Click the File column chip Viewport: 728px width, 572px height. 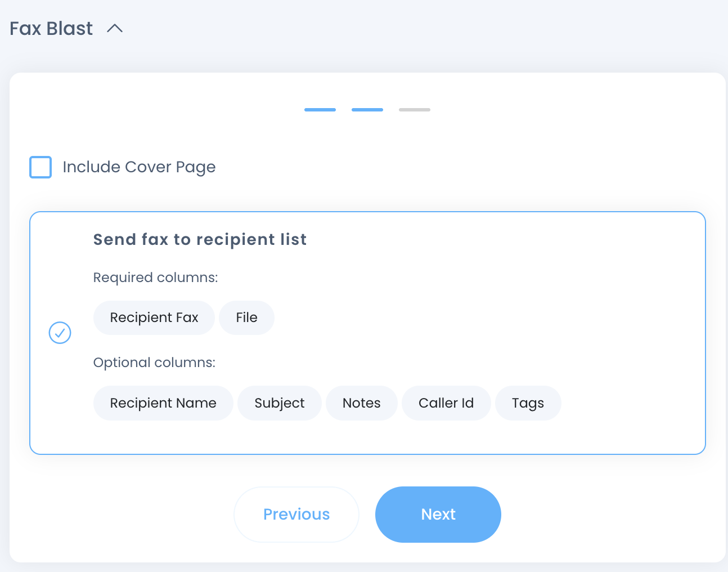246,318
